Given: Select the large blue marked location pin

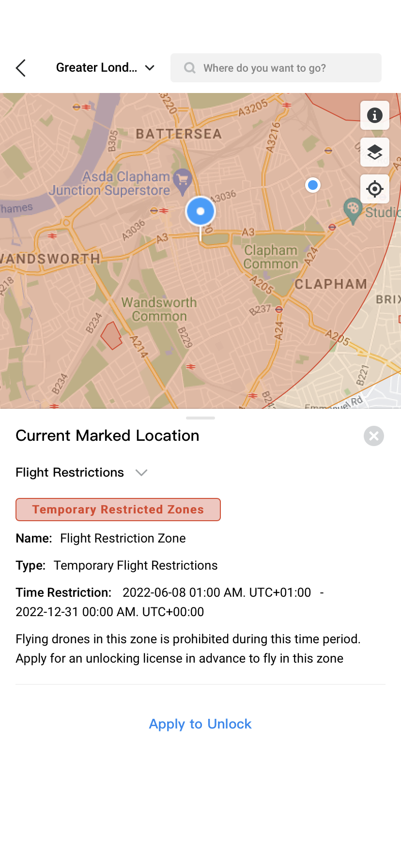Looking at the screenshot, I should (200, 212).
